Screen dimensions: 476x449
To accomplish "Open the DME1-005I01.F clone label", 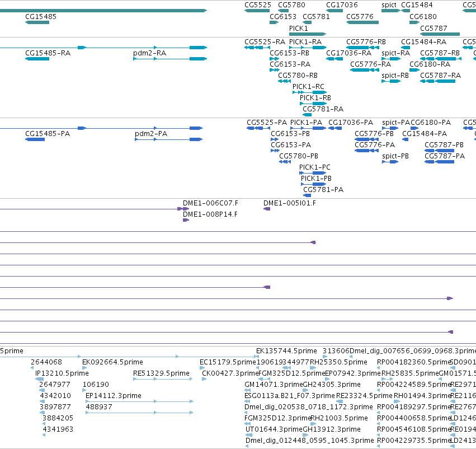I will tap(289, 203).
